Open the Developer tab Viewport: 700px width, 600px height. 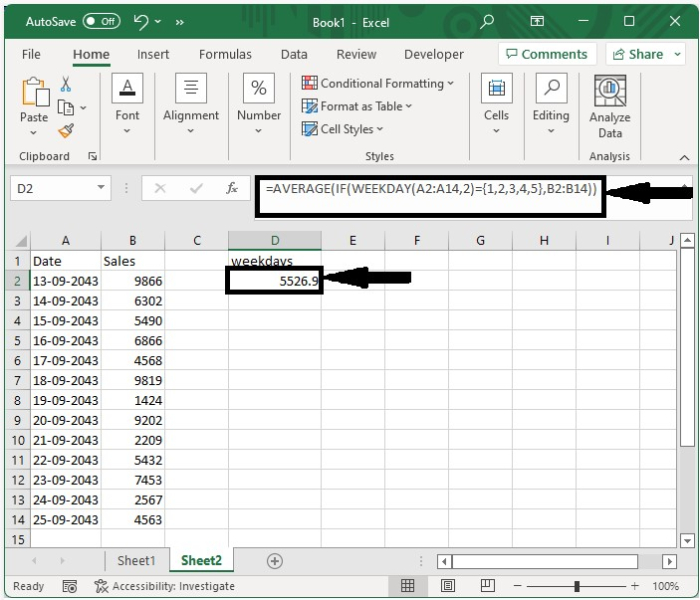433,54
